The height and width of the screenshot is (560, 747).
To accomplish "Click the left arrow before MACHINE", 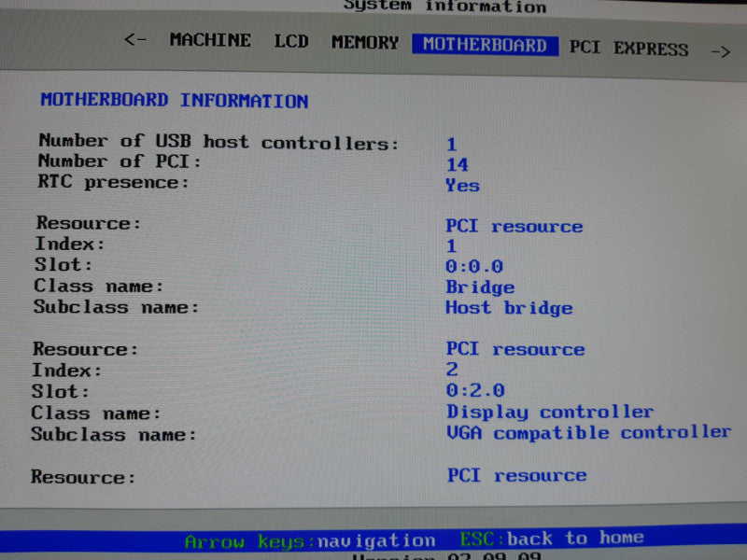I will pos(134,39).
